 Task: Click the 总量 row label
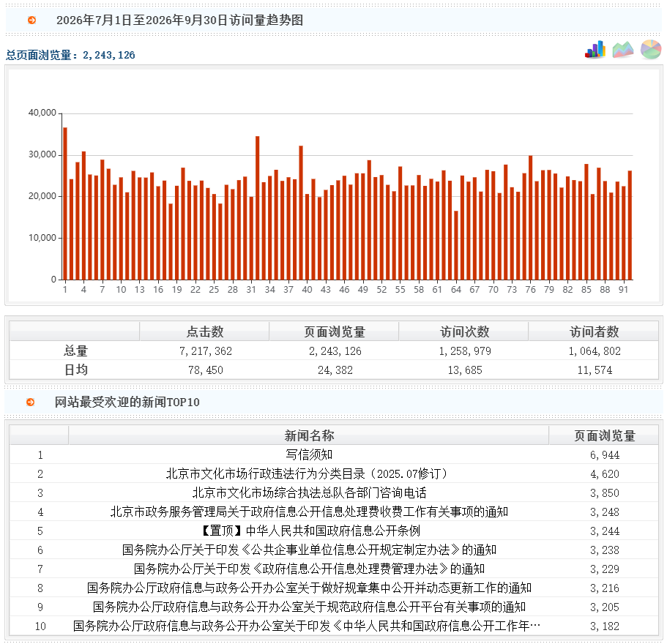tap(75, 351)
